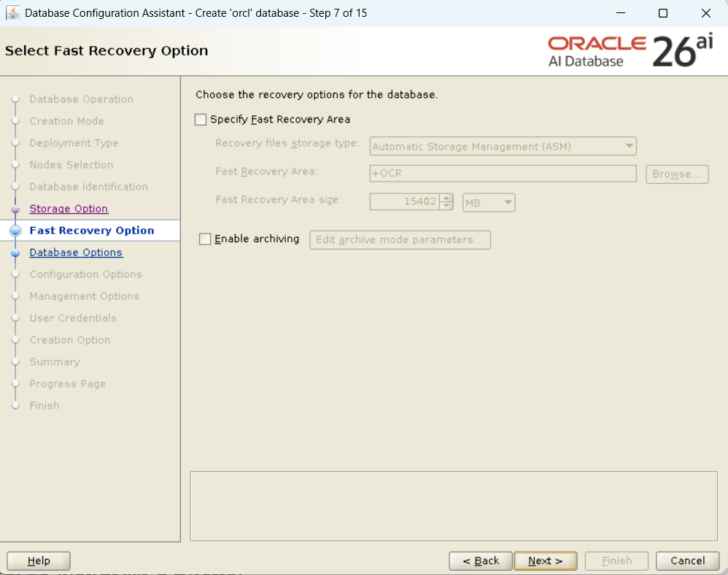Increase Fast Recovery Area size with up arrow
Viewport: 728px width, 575px height.
447,198
